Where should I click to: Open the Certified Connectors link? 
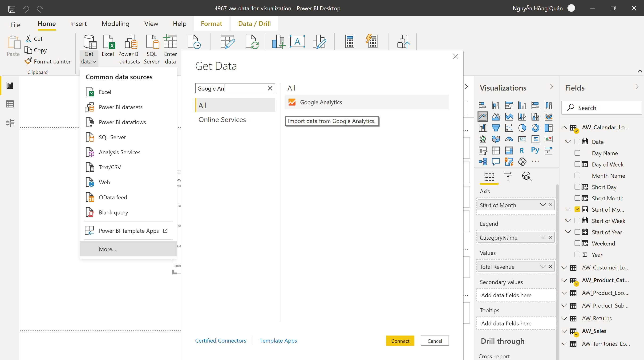coord(220,340)
